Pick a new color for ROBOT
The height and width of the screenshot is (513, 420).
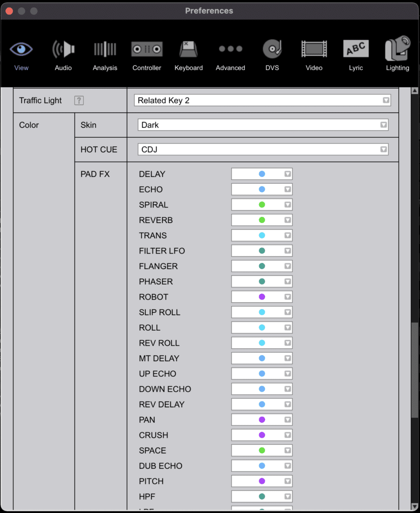[x=262, y=297]
